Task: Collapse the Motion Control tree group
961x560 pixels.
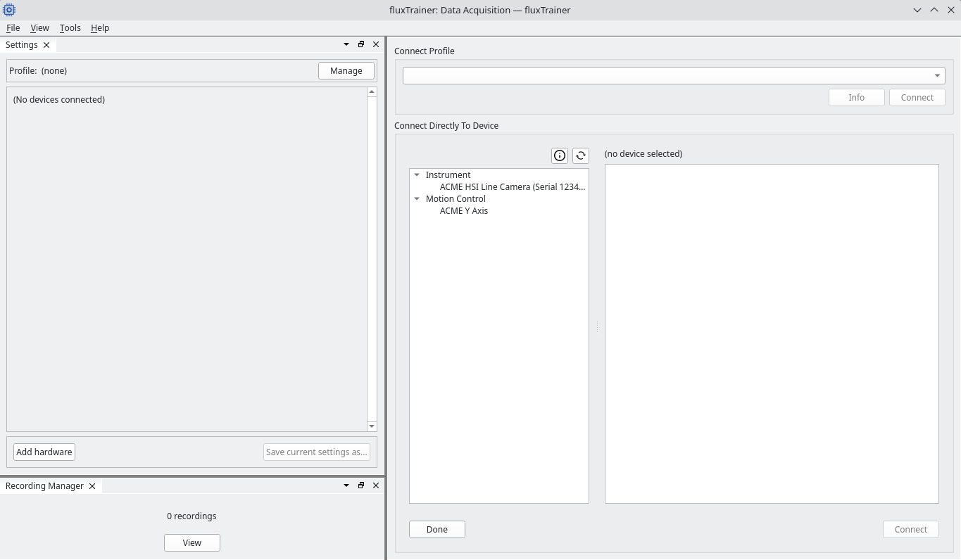Action: click(x=417, y=199)
